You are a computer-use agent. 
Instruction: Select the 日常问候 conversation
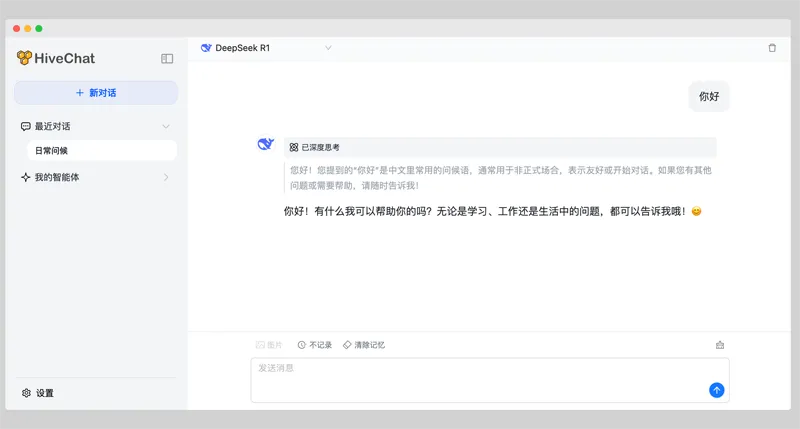click(x=100, y=151)
